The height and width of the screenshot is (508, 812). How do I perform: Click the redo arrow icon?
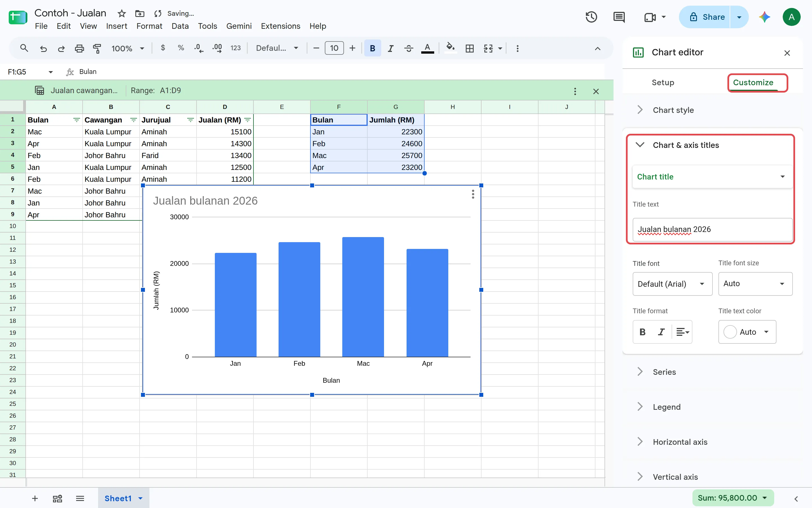tap(61, 48)
